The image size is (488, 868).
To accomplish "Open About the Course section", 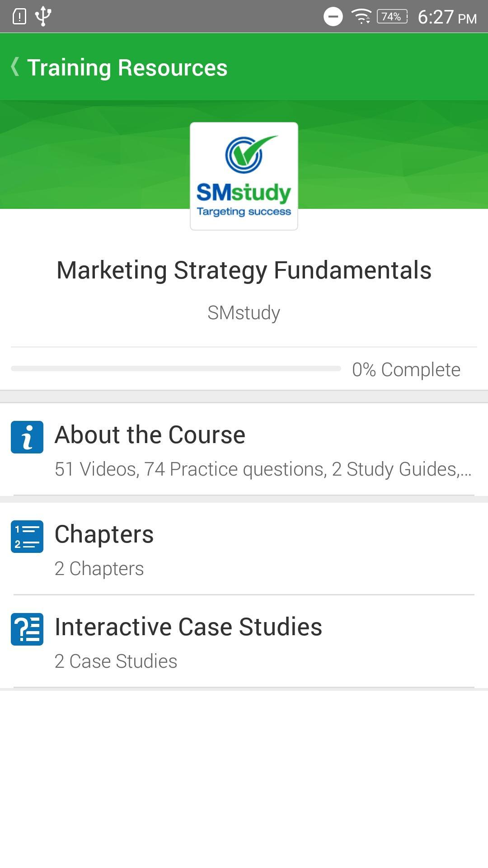I will 150,435.
